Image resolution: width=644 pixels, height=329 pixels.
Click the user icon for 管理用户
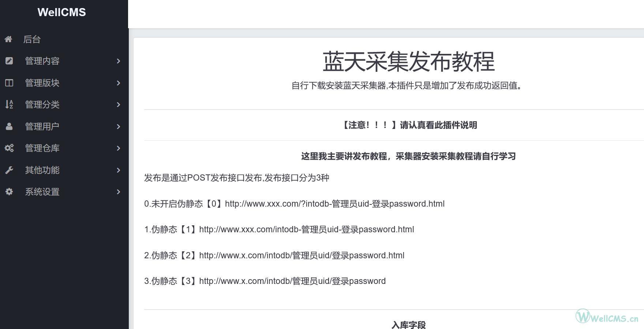[9, 126]
